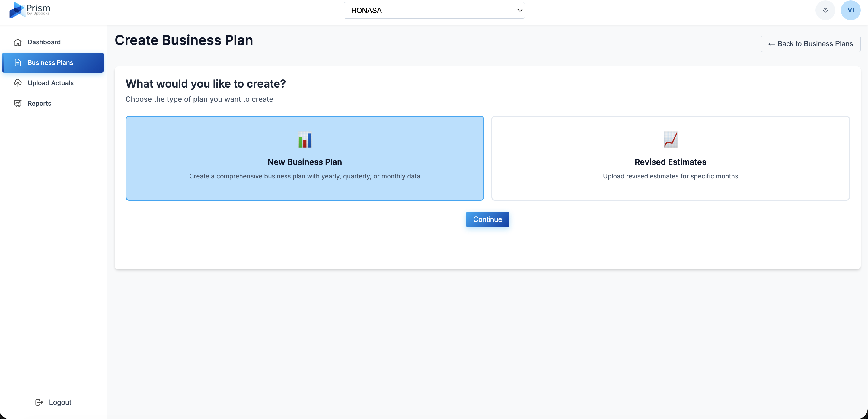Open Reports via its chart icon
The width and height of the screenshot is (868, 419).
point(18,103)
